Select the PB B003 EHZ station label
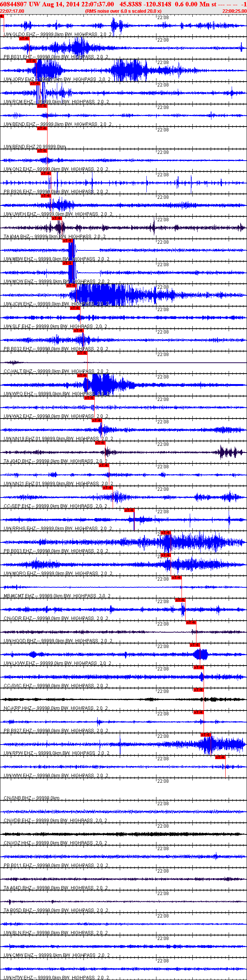This screenshot has width=247, height=980. [x=56, y=551]
